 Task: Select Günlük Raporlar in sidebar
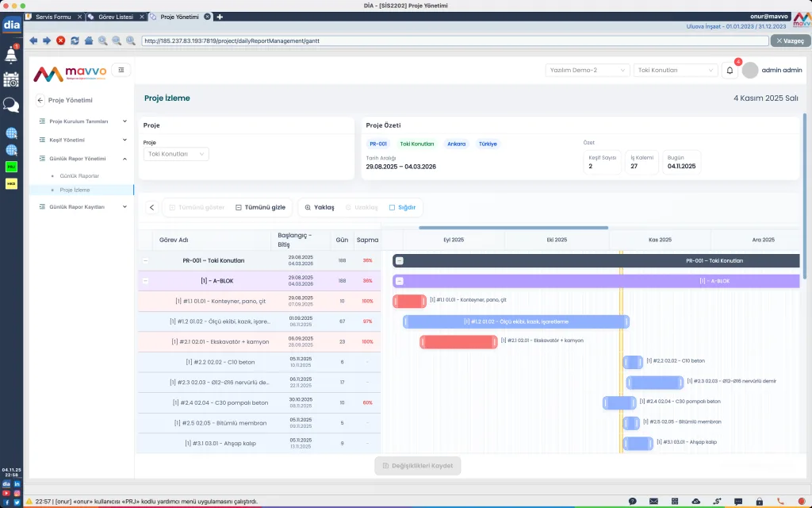[x=79, y=175]
